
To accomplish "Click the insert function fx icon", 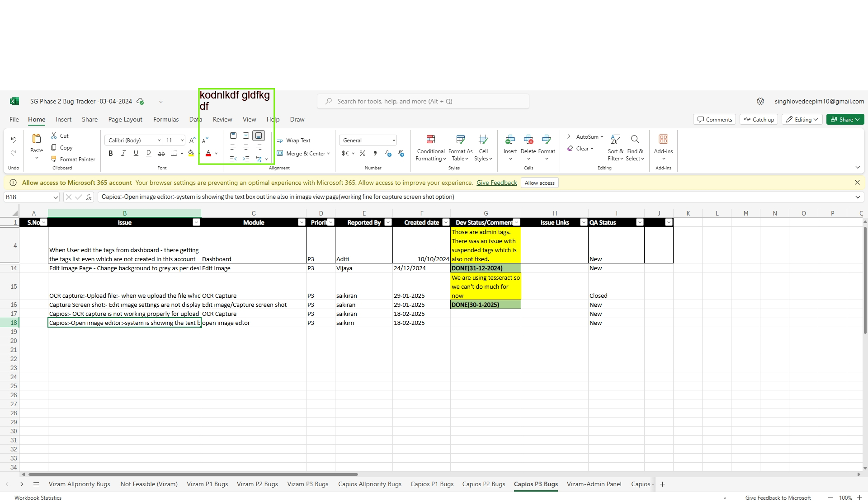I will point(89,197).
